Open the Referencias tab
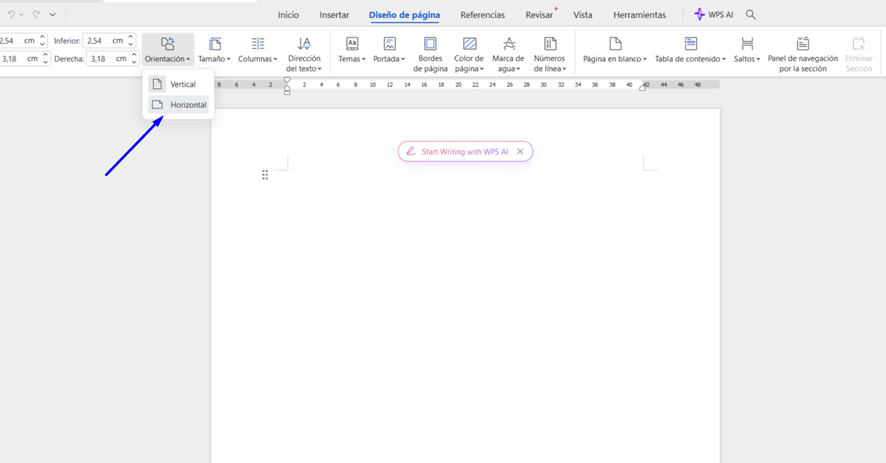Viewport: 886px width, 463px height. click(482, 15)
